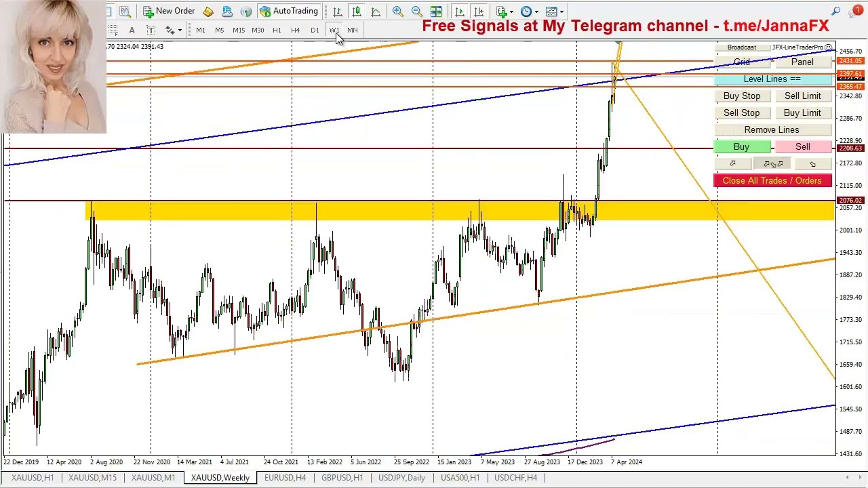Click Remove Lines button
This screenshot has width=868, height=488.
(772, 129)
